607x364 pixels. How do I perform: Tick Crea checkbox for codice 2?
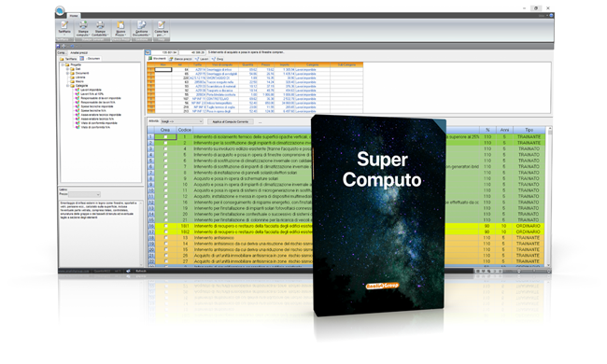(x=165, y=143)
